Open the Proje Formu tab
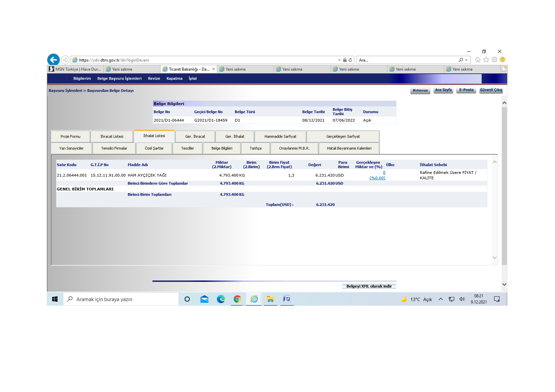This screenshot has height=392, width=555. pyautogui.click(x=71, y=136)
